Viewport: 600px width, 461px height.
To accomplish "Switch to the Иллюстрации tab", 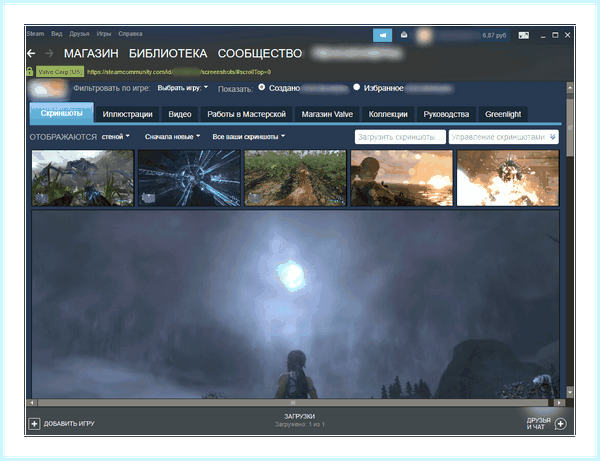I will tap(127, 114).
